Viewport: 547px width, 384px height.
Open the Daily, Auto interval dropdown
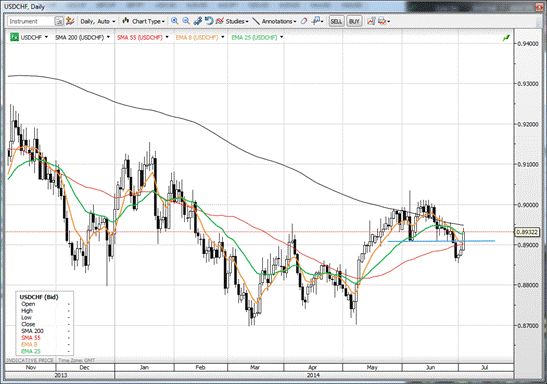(98, 21)
